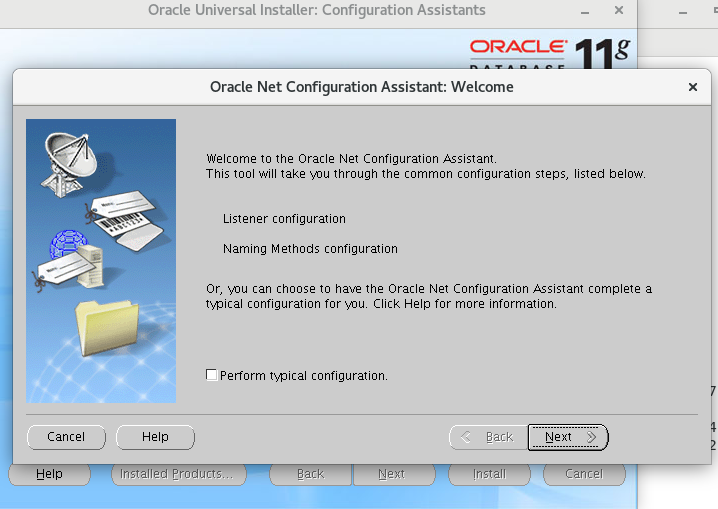Click Help in Universal Installer window

[x=49, y=474]
